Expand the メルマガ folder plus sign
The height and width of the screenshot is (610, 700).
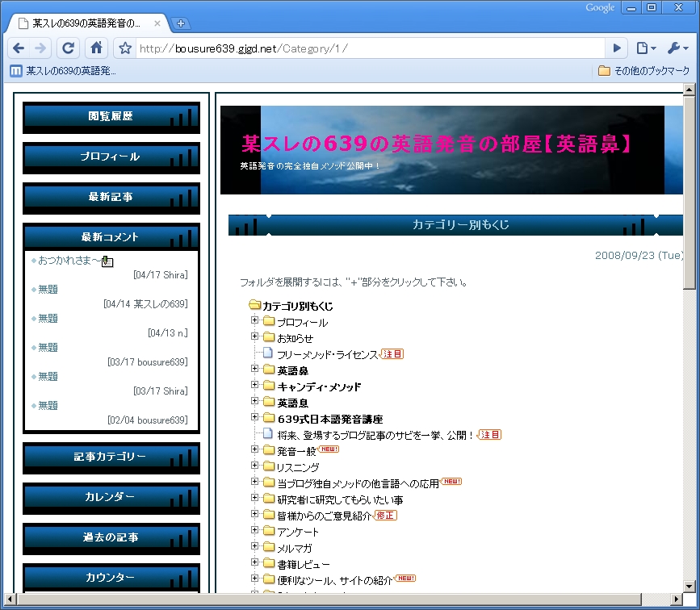254,546
